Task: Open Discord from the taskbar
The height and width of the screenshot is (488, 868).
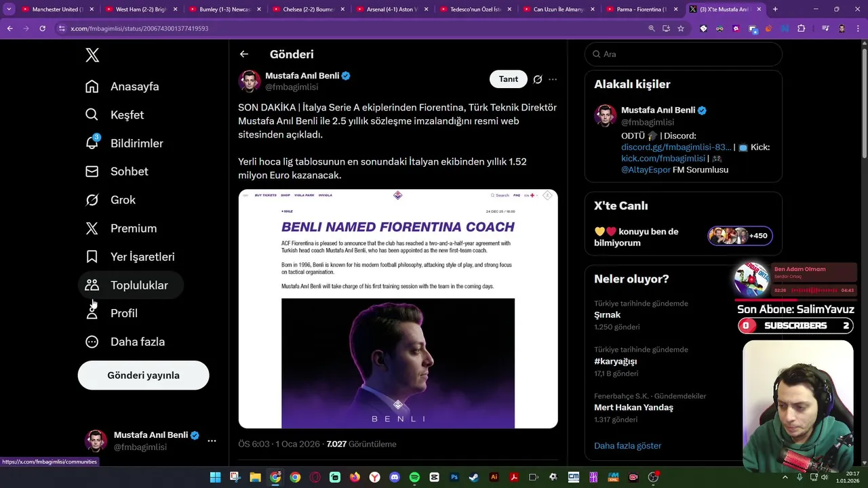Action: 395,477
